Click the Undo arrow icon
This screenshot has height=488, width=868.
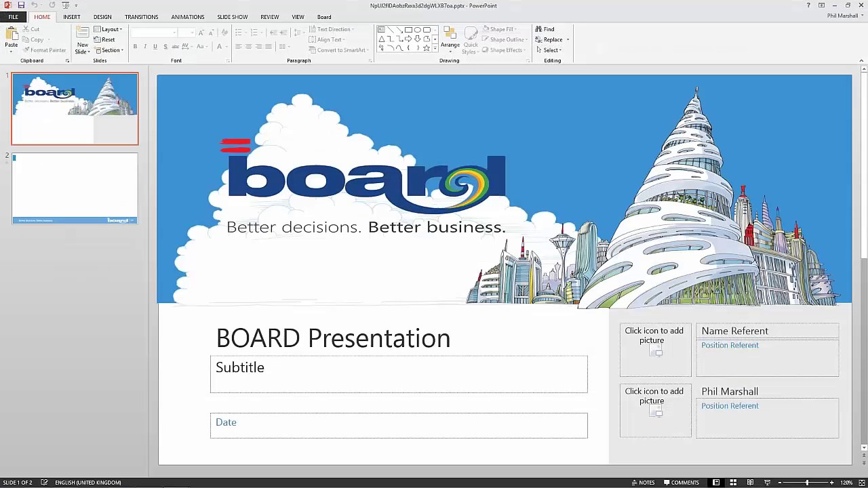coord(34,5)
